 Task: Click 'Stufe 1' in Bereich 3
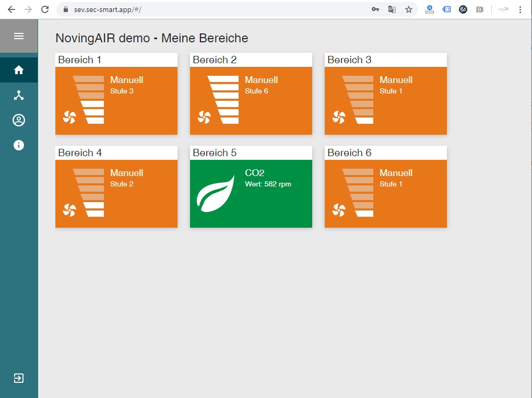391,91
